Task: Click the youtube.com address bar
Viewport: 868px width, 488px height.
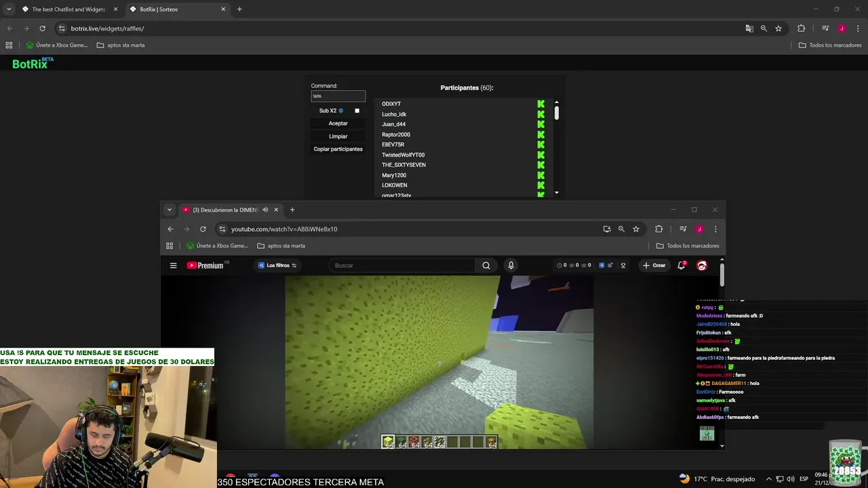Action: pos(407,229)
